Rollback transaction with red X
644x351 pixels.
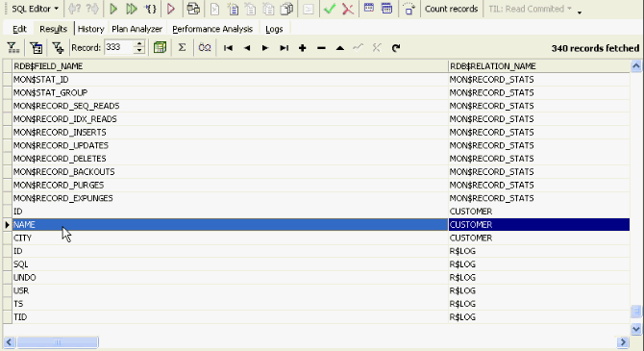pyautogui.click(x=348, y=9)
